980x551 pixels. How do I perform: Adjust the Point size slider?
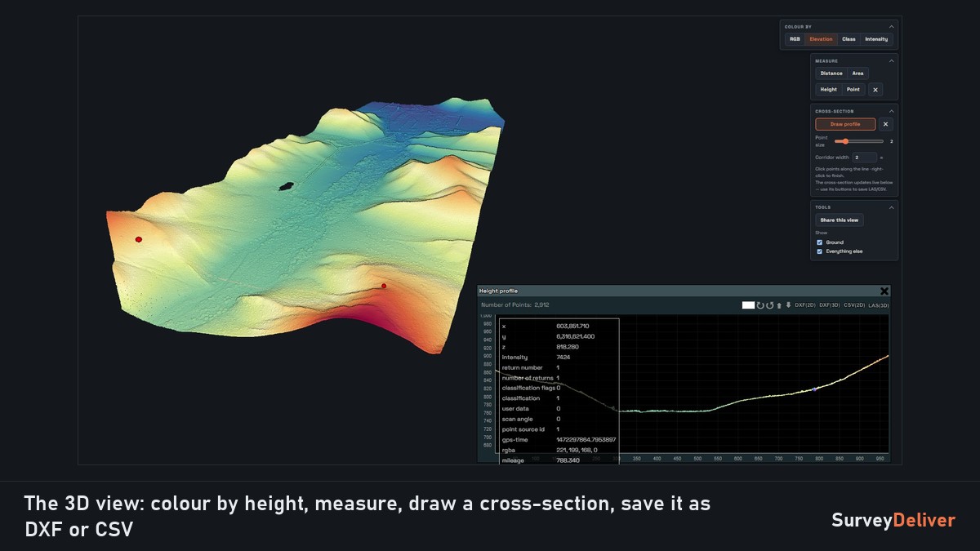click(x=859, y=141)
